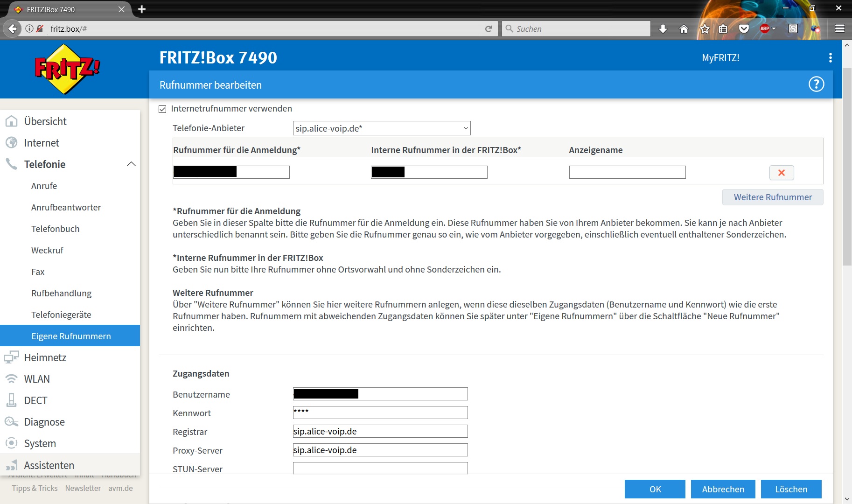Image resolution: width=852 pixels, height=504 pixels.
Task: Reload the page with the refresh icon
Action: [x=489, y=29]
